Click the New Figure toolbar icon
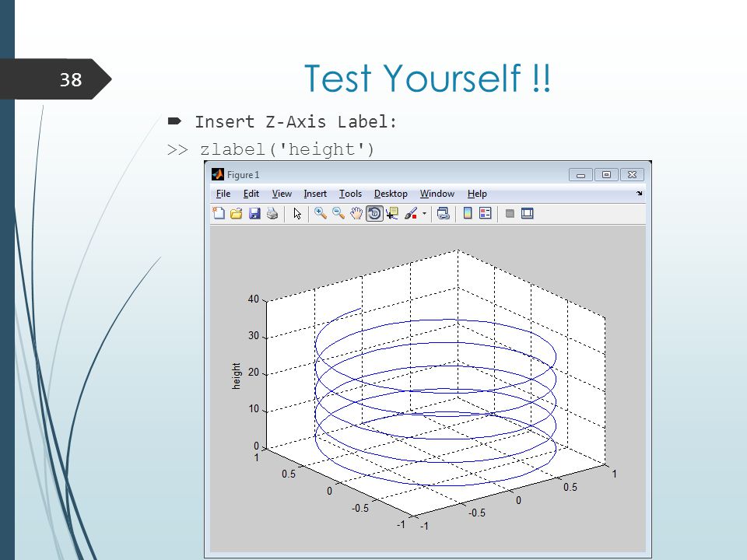This screenshot has width=747, height=560. click(219, 213)
